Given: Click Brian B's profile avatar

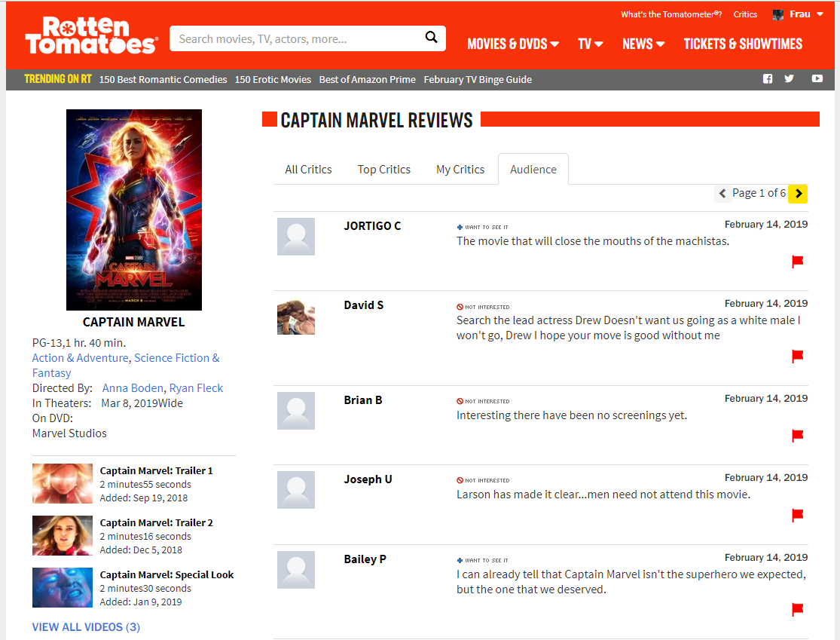Looking at the screenshot, I should pyautogui.click(x=296, y=411).
